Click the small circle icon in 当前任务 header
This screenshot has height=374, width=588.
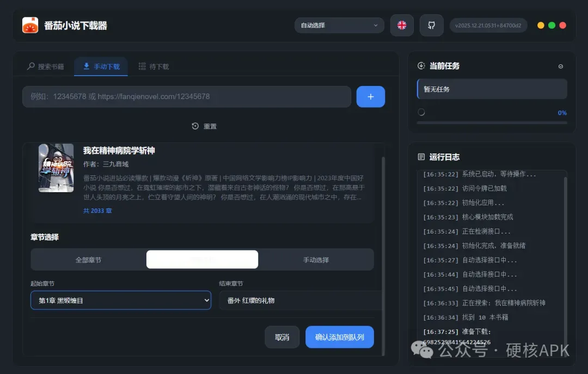pyautogui.click(x=561, y=66)
